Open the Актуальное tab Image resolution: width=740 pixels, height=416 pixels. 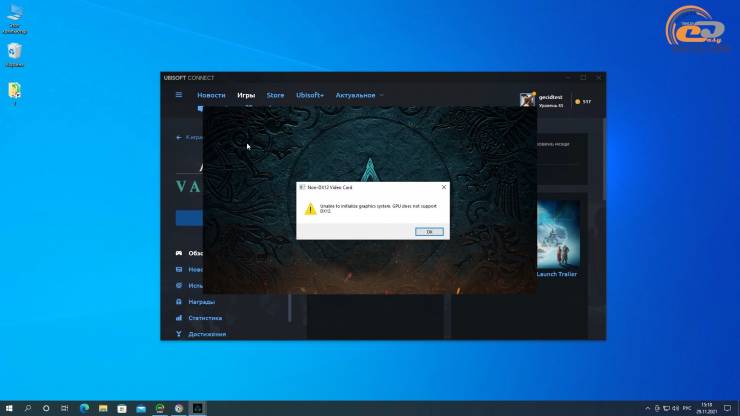355,95
